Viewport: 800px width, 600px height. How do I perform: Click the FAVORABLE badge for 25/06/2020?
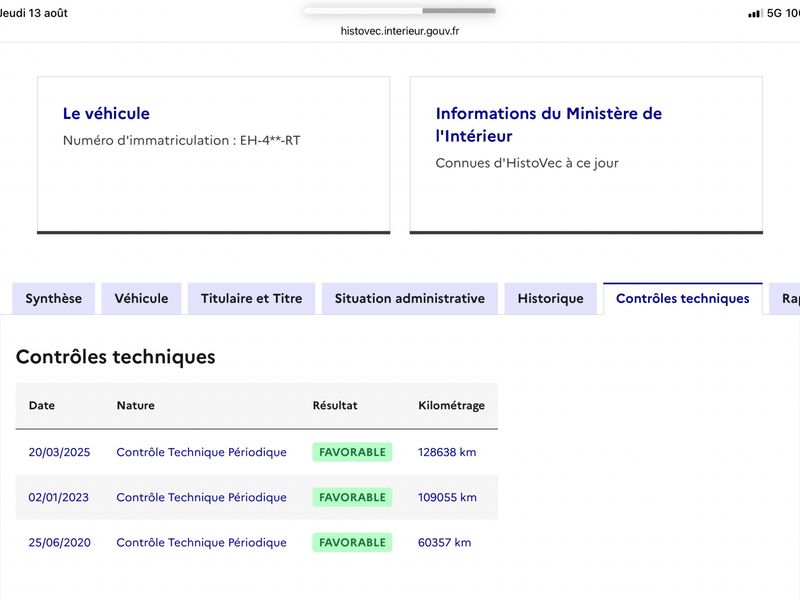click(x=352, y=542)
